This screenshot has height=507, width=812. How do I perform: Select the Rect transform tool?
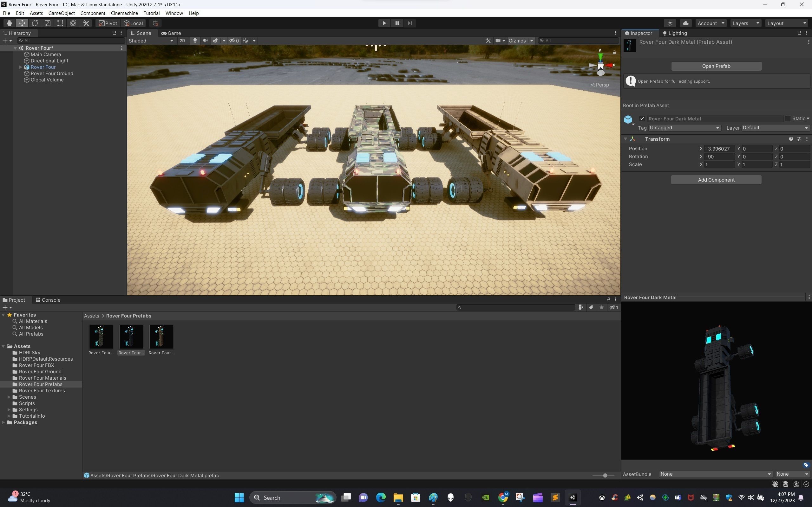point(60,23)
